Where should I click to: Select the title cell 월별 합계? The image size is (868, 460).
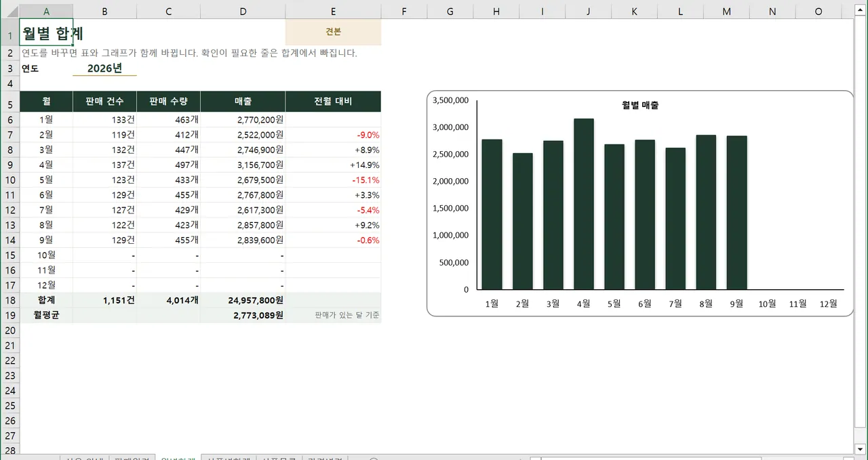coord(46,33)
